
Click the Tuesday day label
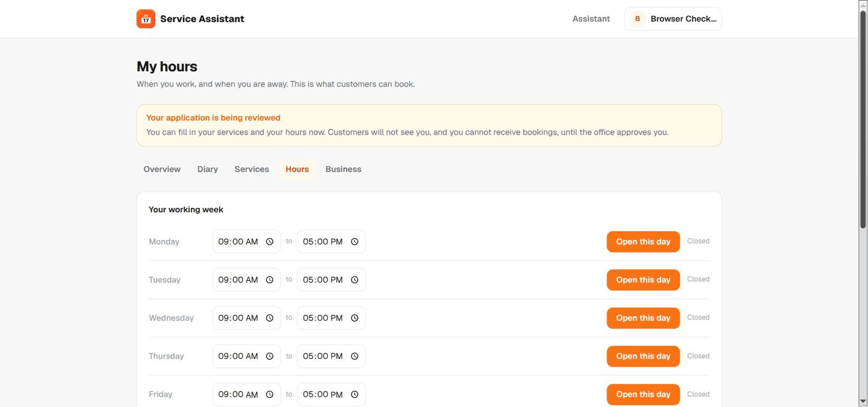164,280
